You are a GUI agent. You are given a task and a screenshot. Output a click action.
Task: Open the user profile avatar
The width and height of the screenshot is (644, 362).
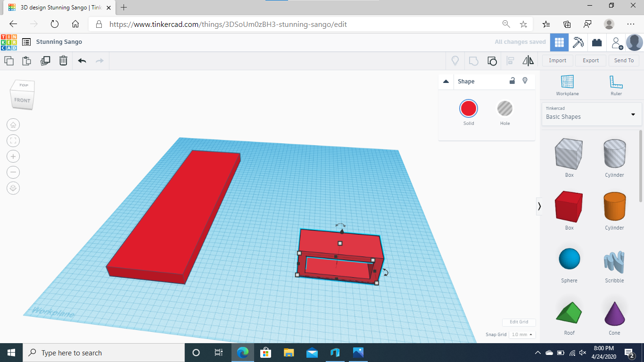coord(634,42)
